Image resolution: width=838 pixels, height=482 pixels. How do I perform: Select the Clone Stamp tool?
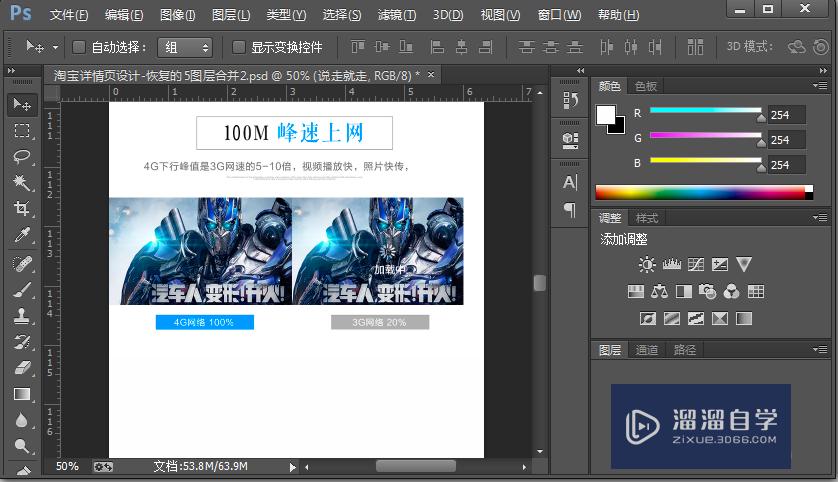point(22,315)
